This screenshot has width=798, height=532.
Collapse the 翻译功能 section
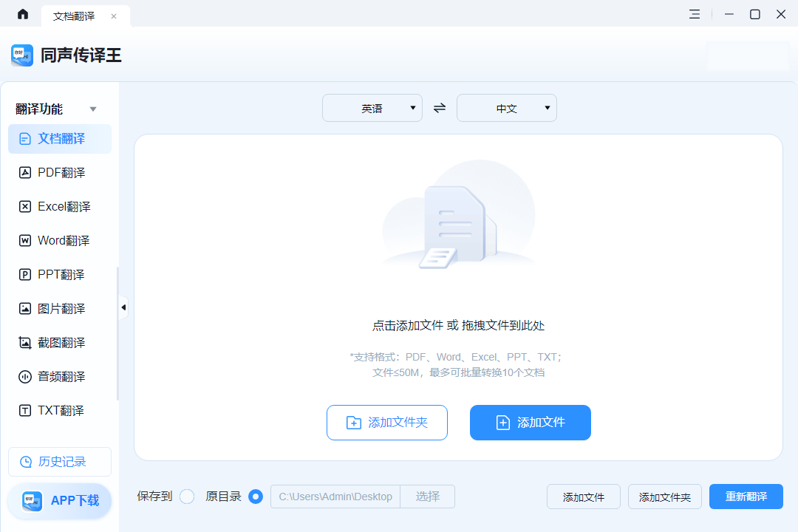pyautogui.click(x=93, y=109)
